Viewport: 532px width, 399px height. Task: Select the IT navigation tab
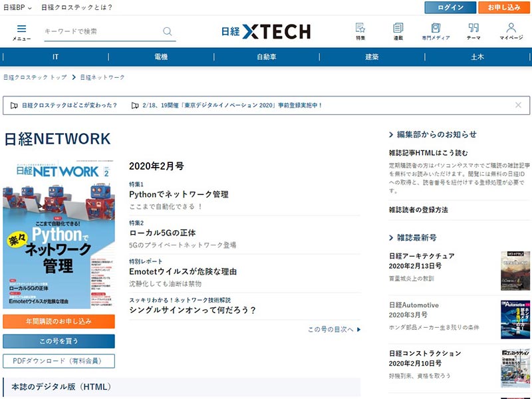[x=56, y=57]
